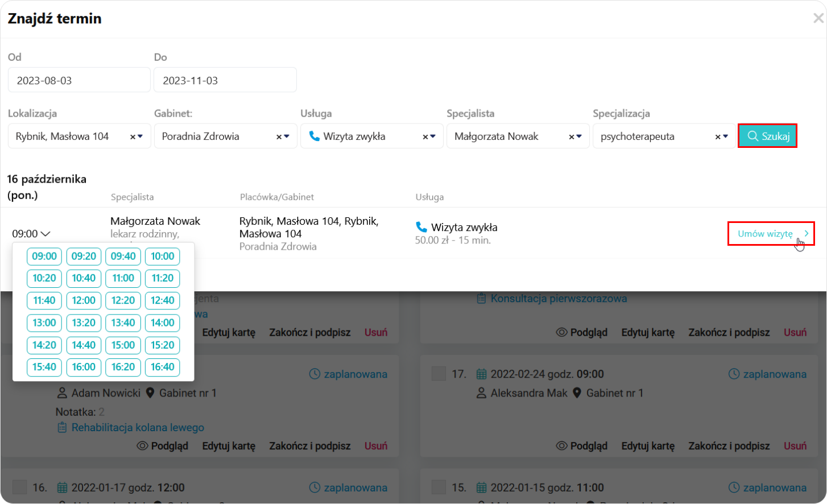Open the Usługa dropdown arrow

pyautogui.click(x=433, y=137)
